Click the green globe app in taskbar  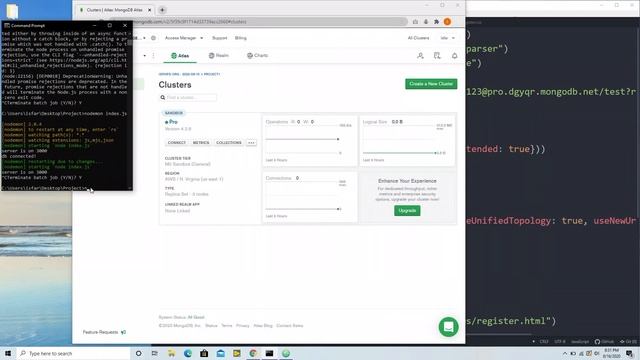coord(286,353)
